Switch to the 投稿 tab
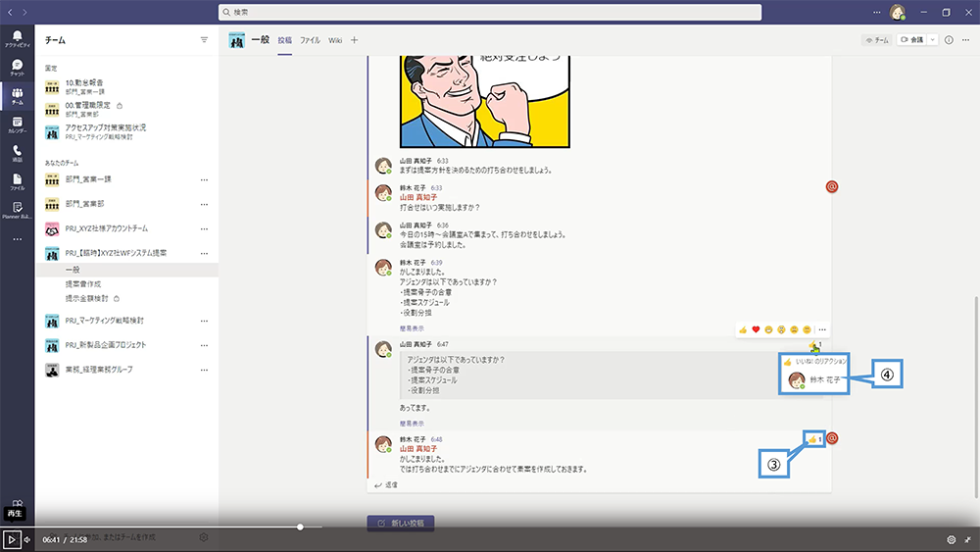This screenshot has width=980, height=552. tap(285, 40)
